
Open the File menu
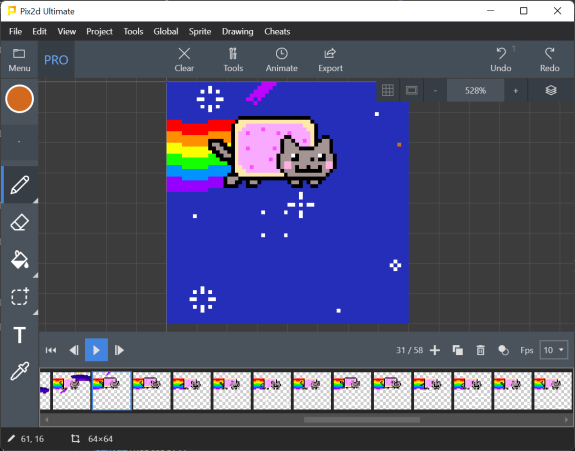(x=15, y=32)
